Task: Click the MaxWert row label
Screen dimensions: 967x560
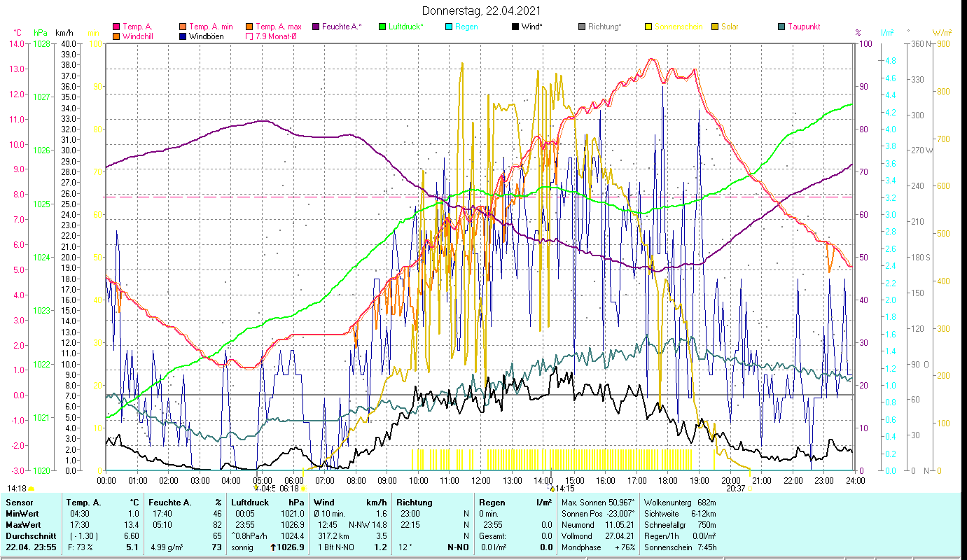Action: (22, 525)
